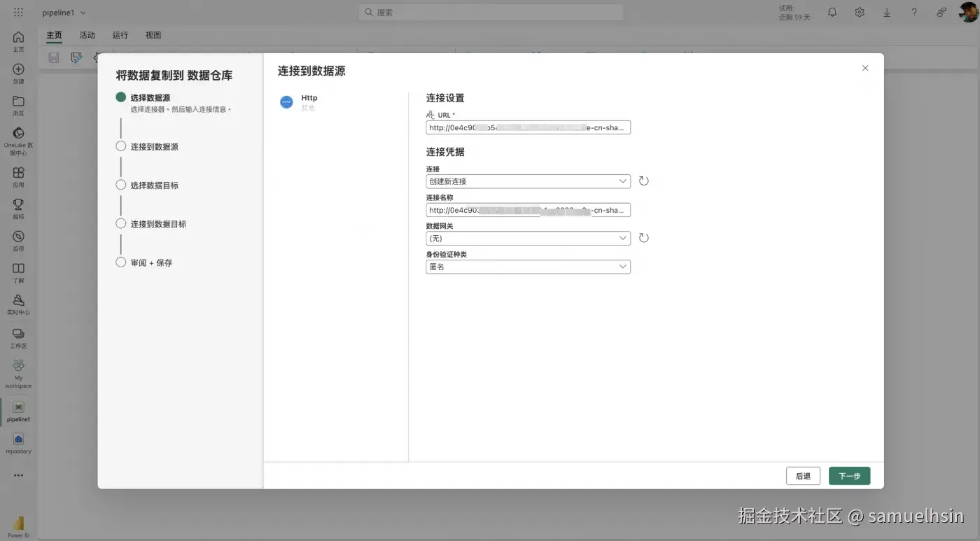Open the 连接 dropdown (创建新连接)

click(528, 181)
